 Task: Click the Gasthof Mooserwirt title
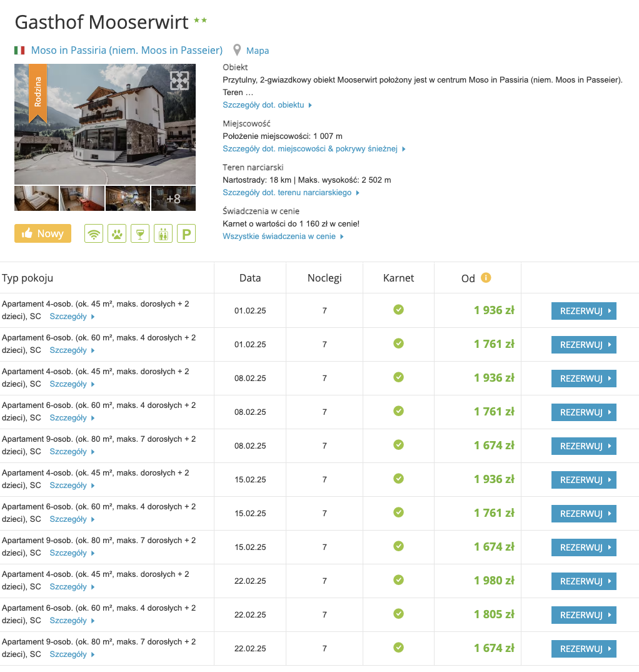click(x=102, y=23)
